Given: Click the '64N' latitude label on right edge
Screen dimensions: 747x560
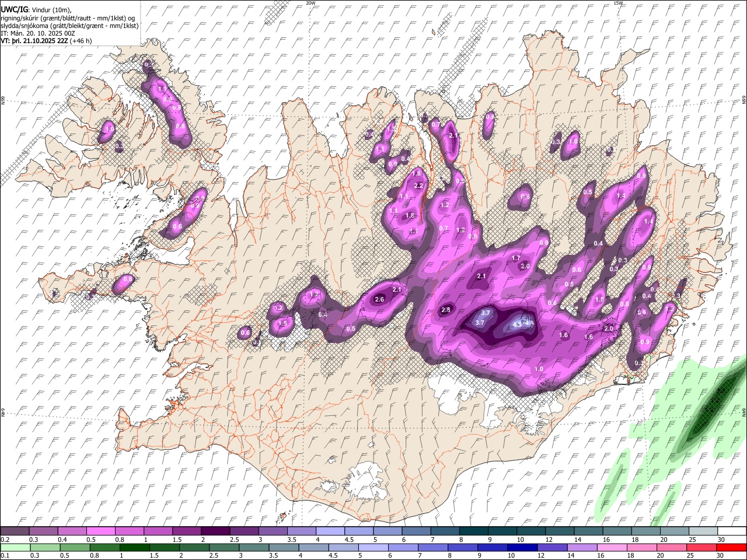Looking at the screenshot, I should (744, 413).
